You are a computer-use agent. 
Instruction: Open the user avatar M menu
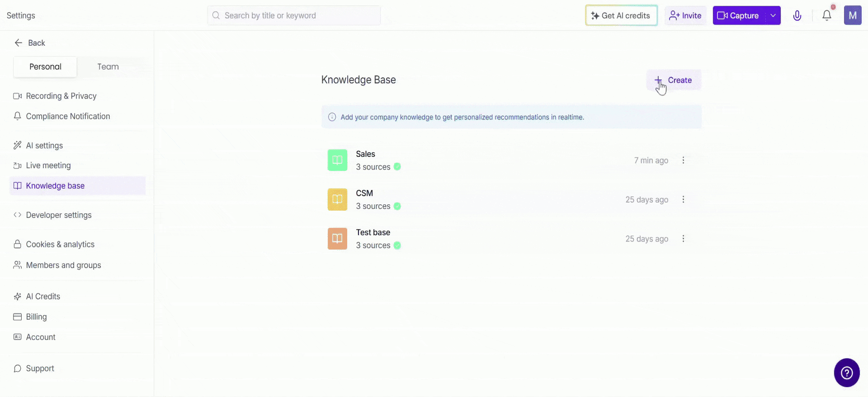853,15
